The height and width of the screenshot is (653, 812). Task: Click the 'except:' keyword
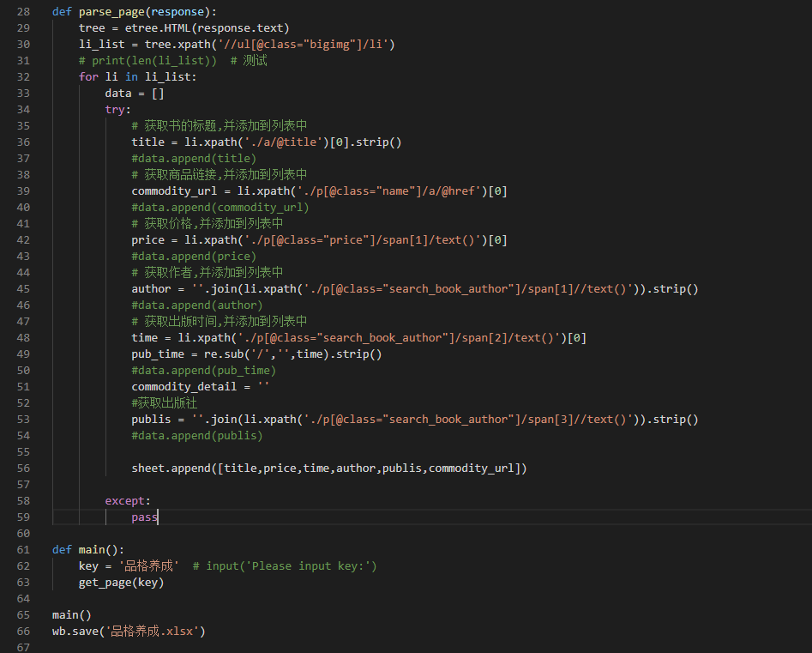pos(128,501)
